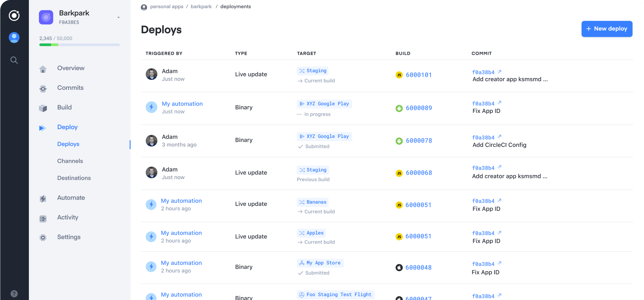Click the Ionic logo at top left
Image resolution: width=644 pixels, height=300 pixels.
pyautogui.click(x=14, y=16)
